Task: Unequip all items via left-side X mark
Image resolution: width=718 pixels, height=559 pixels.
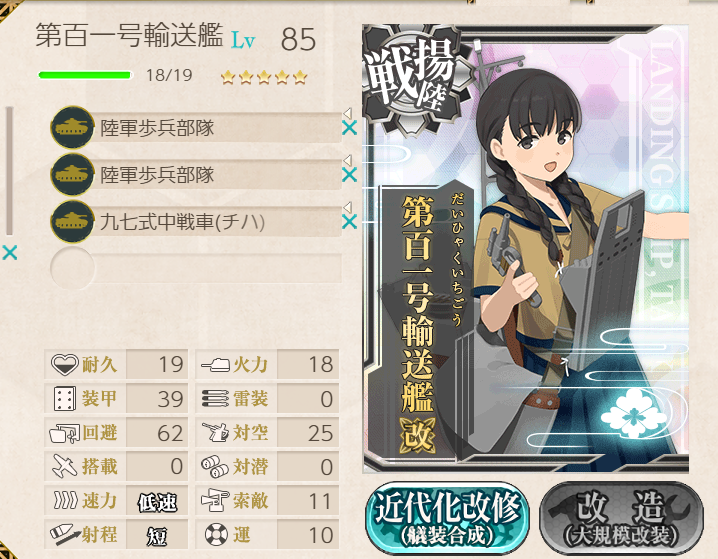Action: (x=10, y=252)
